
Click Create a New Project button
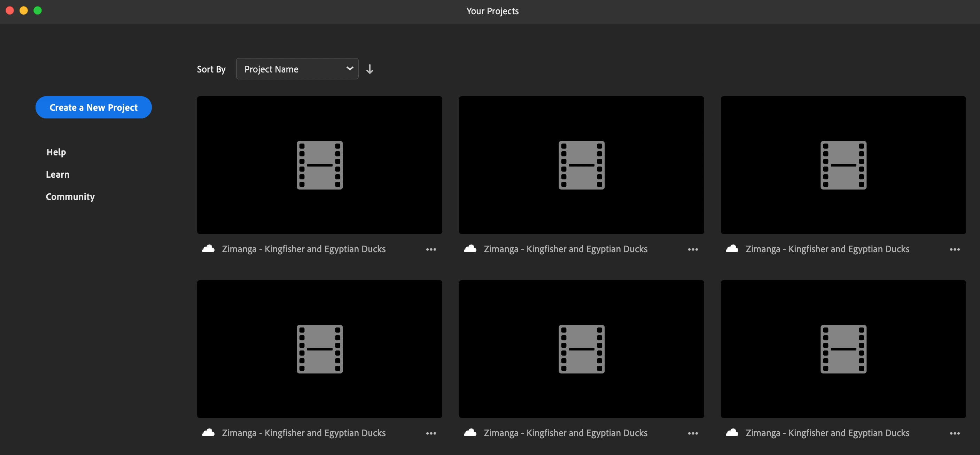[x=94, y=107]
